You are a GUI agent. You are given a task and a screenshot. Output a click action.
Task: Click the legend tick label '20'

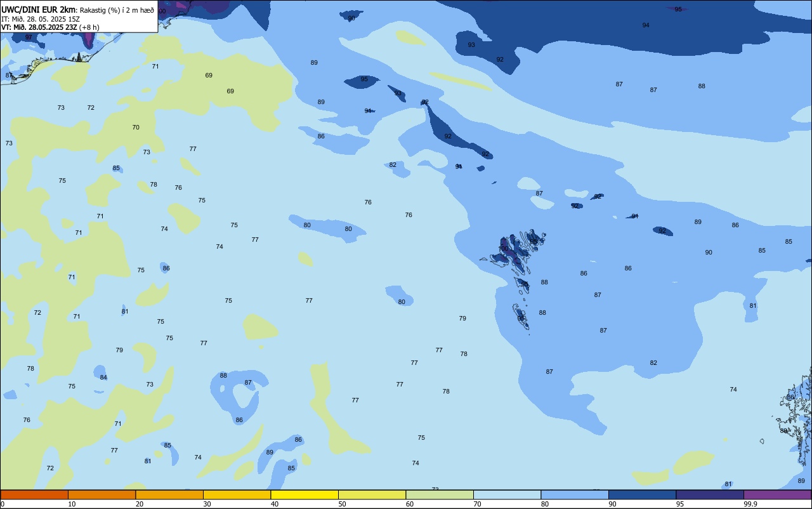139,504
